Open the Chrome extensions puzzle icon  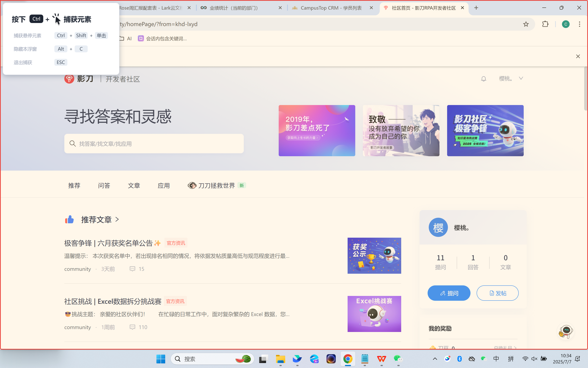pyautogui.click(x=545, y=24)
